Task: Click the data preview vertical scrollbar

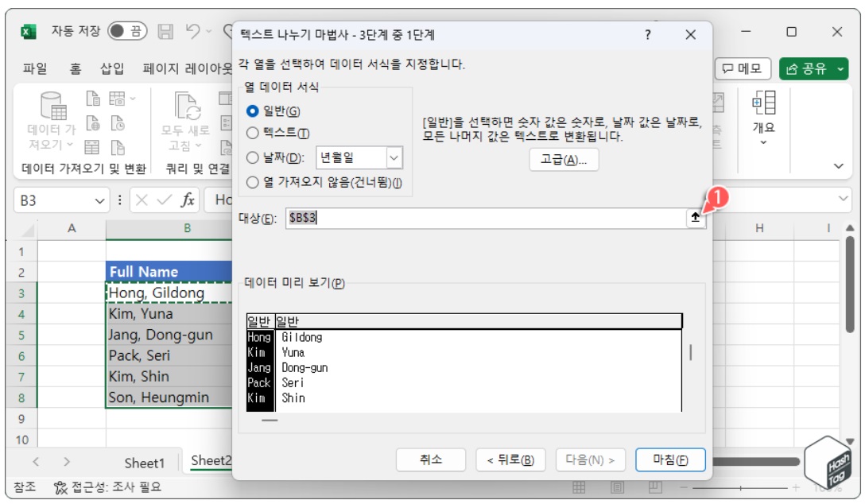Action: coord(691,352)
